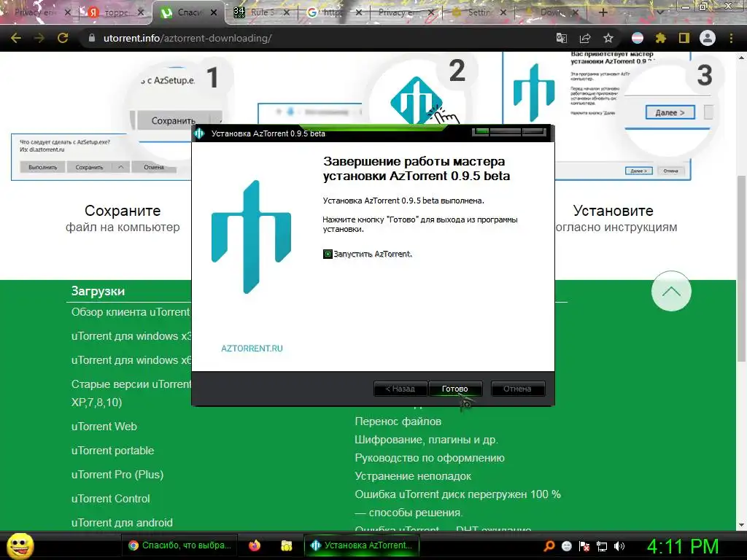Screen dimensions: 747x560
Task: Open the Chrome three-dot menu
Action: coord(731,38)
